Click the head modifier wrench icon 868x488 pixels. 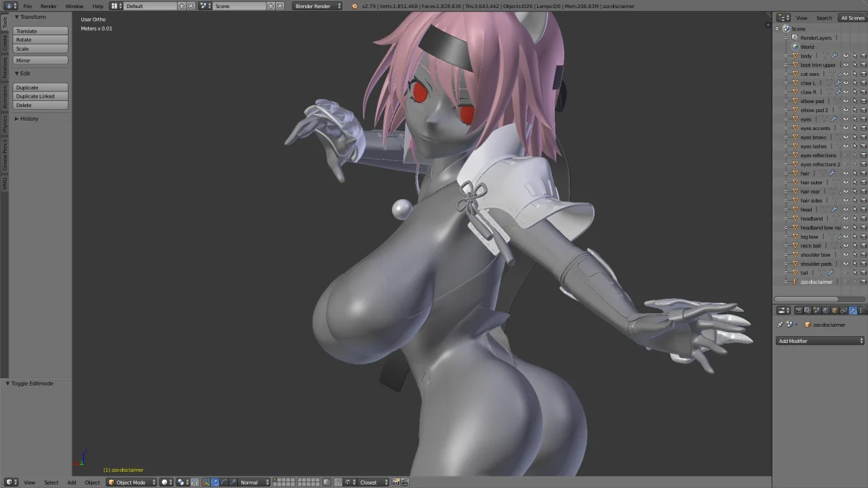833,209
